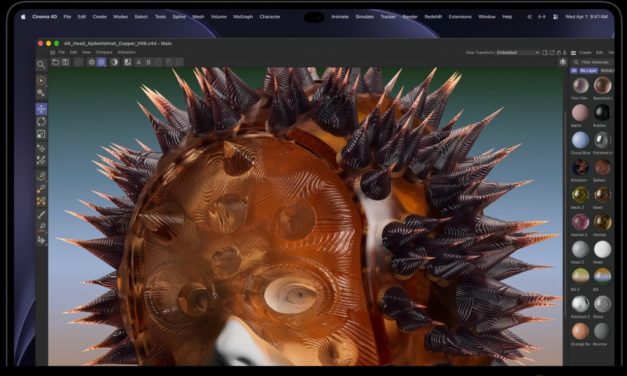This screenshot has width=627, height=376.
Task: Select the Head 2 gray material sphere
Action: [580, 249]
